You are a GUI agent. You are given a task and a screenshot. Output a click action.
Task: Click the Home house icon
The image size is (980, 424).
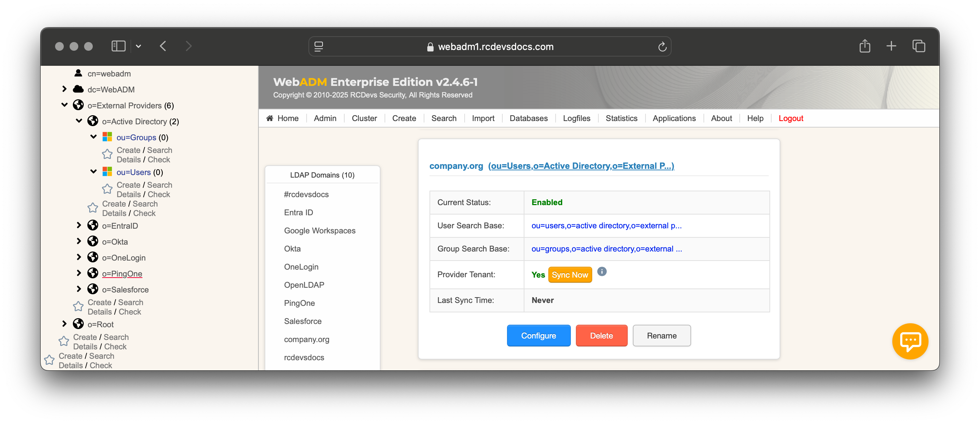point(269,118)
